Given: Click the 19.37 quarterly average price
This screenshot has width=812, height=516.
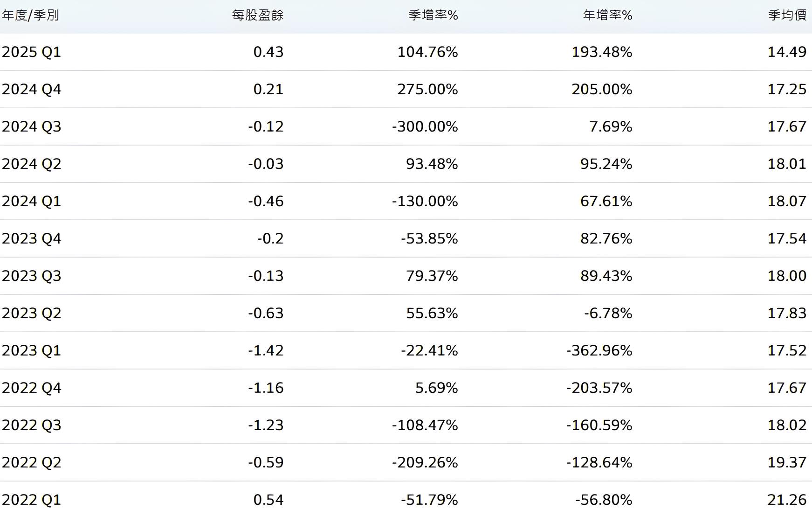Looking at the screenshot, I should [787, 462].
